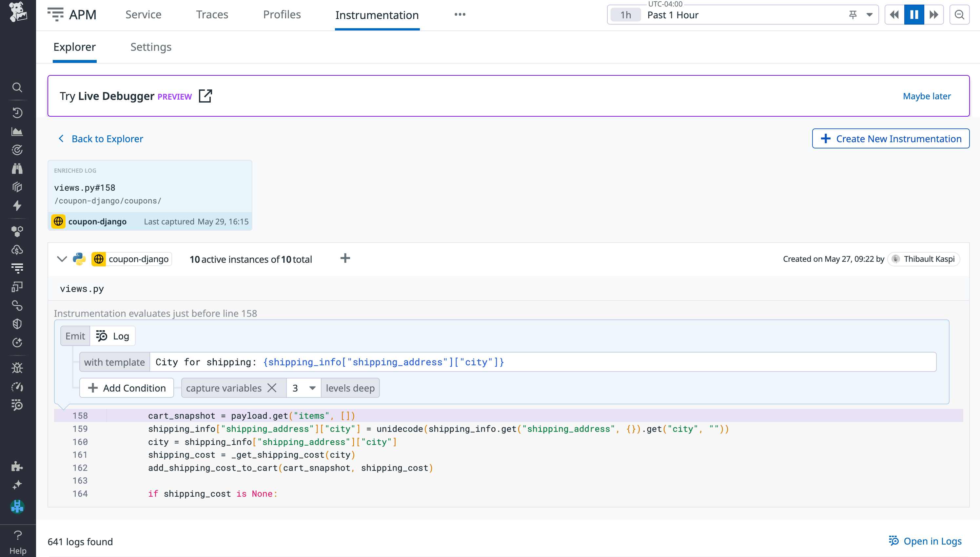Switch Emit mode using the Log button
The height and width of the screenshot is (557, 980).
pos(112,336)
